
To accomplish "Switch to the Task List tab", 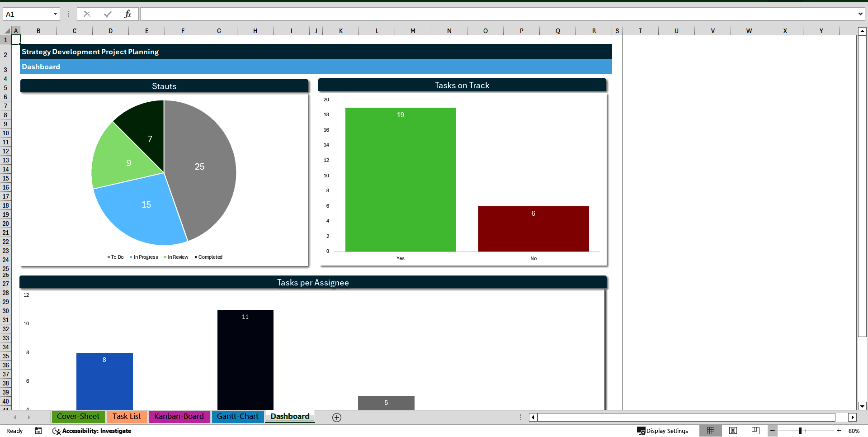I will coord(127,417).
